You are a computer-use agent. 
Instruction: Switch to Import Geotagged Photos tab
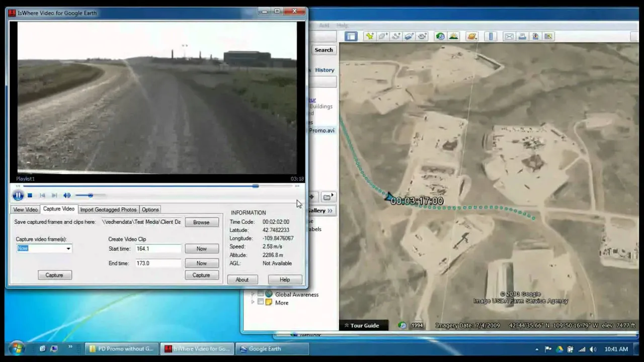tap(108, 210)
